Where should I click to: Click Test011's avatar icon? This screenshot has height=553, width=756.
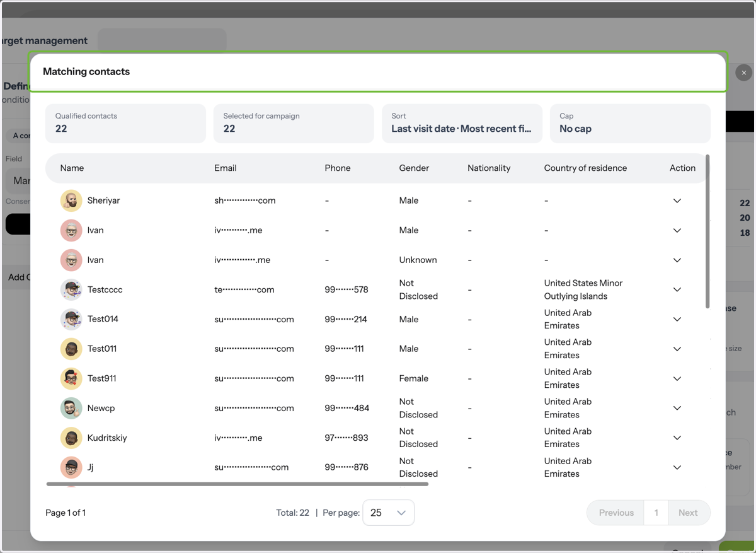(71, 349)
